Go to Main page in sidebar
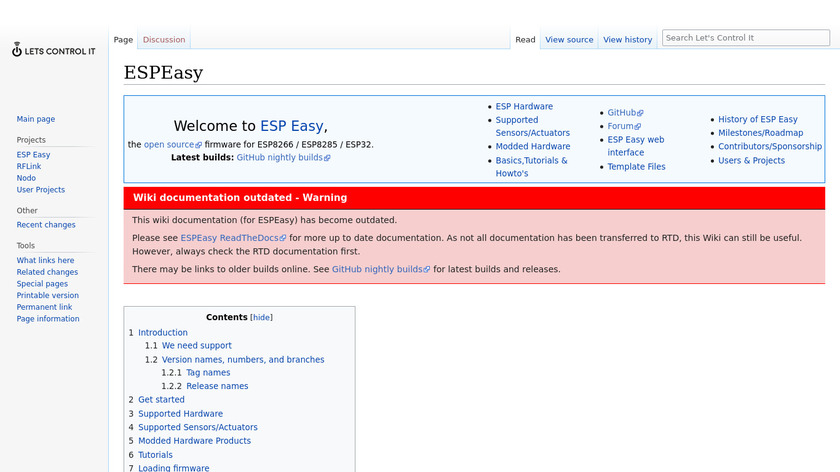The image size is (840, 472). pos(36,119)
